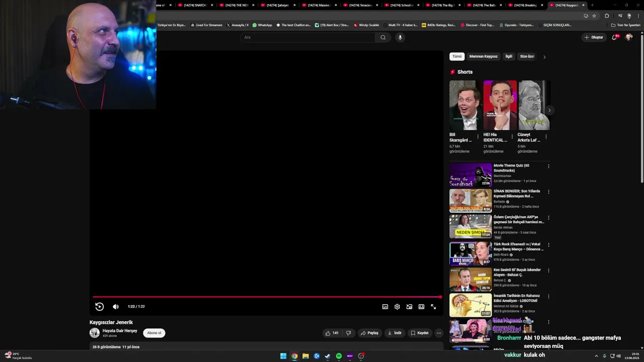Click the search magnifier button

pos(383,37)
